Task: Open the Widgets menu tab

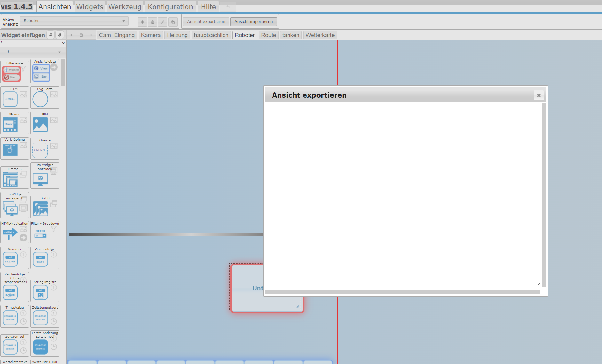Action: (90, 7)
